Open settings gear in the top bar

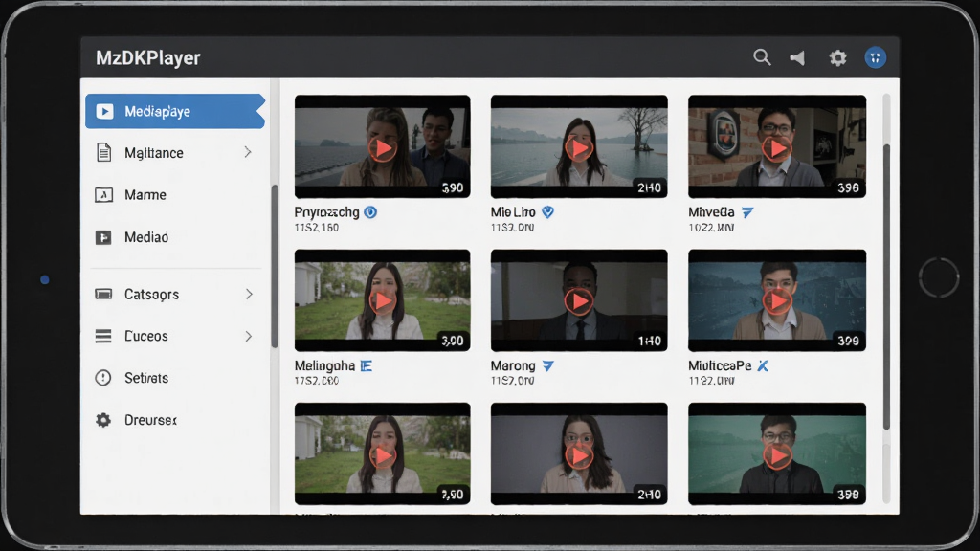click(837, 58)
